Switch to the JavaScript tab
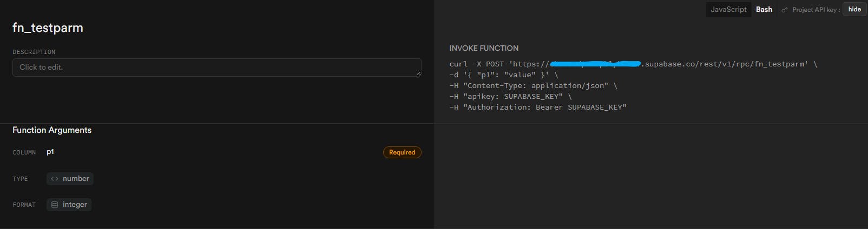Image resolution: width=868 pixels, height=229 pixels. [x=728, y=9]
